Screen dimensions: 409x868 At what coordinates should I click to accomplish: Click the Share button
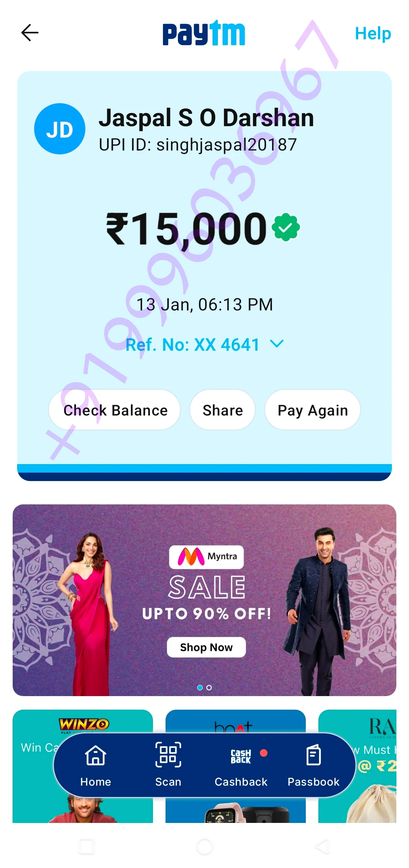coord(223,410)
